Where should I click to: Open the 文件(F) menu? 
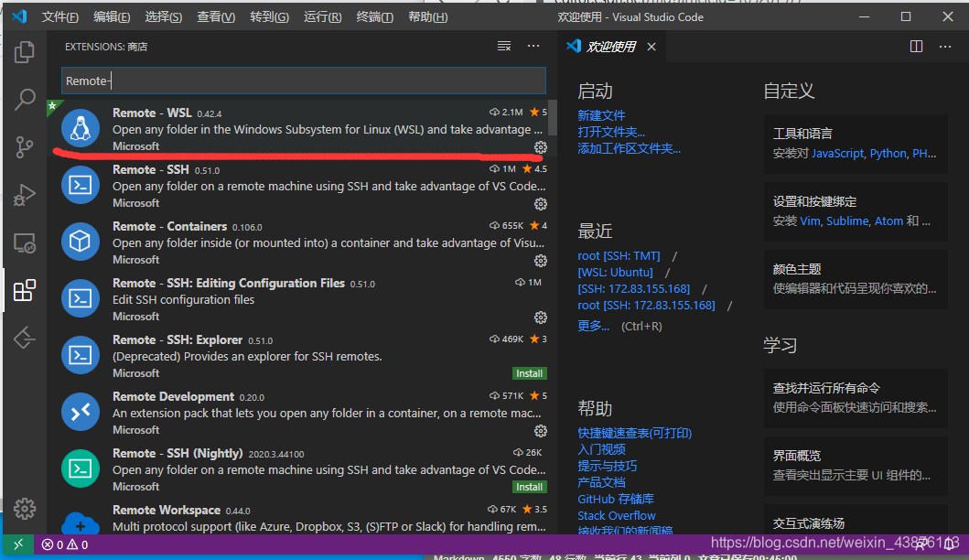coord(60,16)
